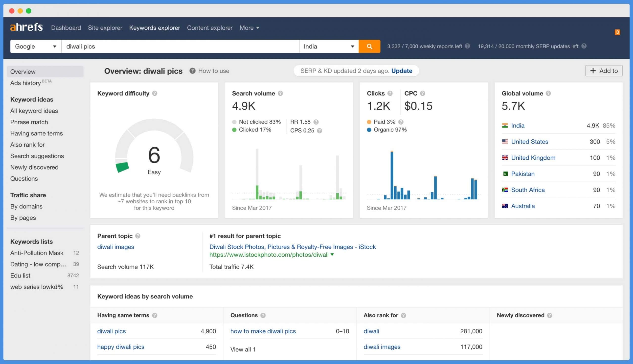Click the India flag icon

coord(505,126)
